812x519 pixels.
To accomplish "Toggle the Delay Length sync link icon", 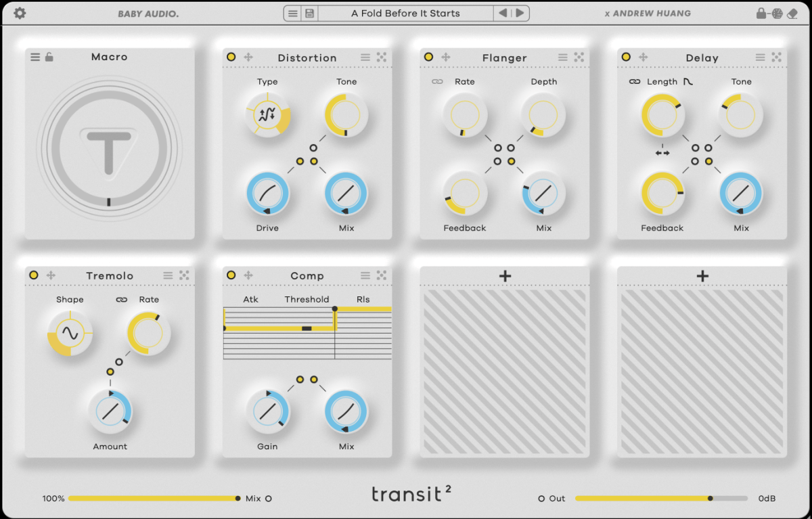I will pos(634,82).
